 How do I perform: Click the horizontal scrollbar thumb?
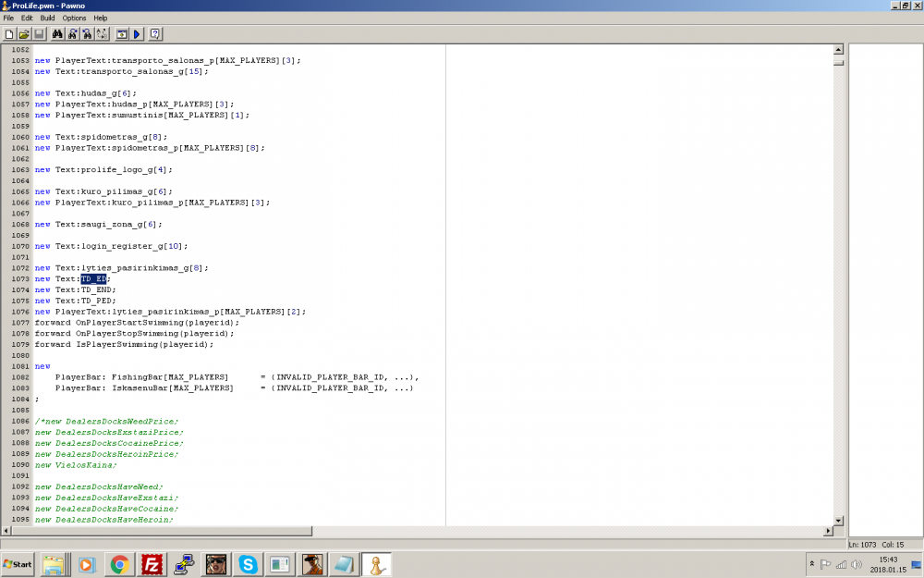[162, 531]
